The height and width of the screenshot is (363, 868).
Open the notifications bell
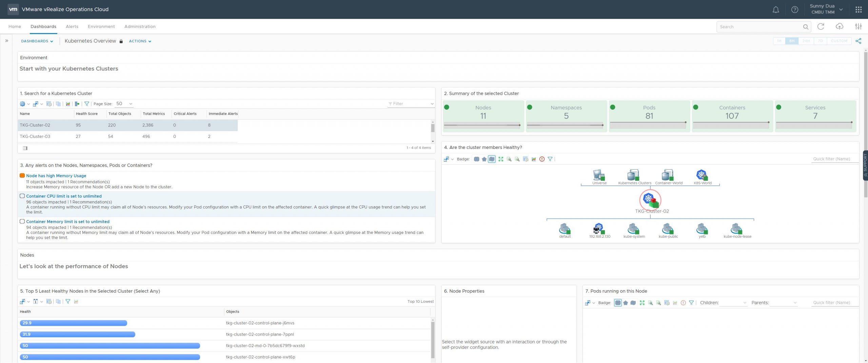tap(776, 9)
